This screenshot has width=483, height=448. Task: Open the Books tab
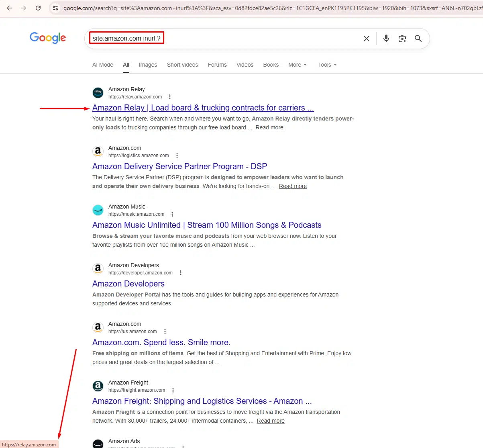271,65
